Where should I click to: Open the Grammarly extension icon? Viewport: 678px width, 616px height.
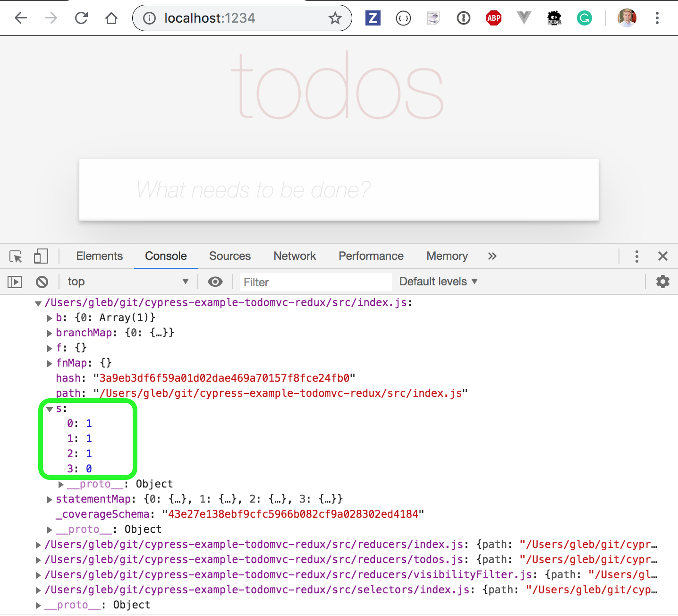585,18
